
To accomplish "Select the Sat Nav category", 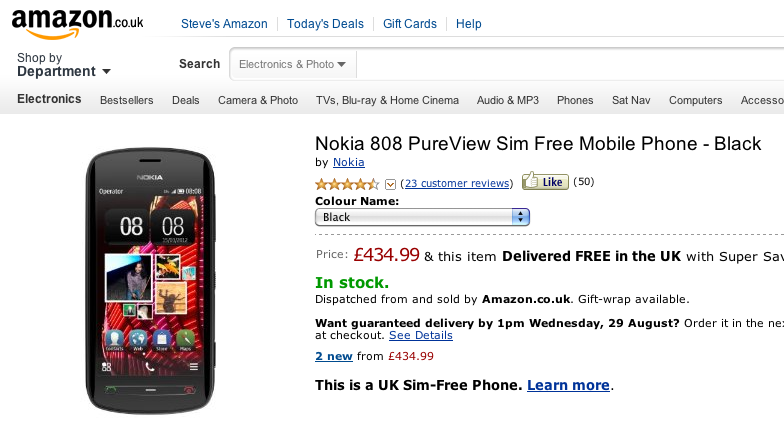I will point(631,100).
